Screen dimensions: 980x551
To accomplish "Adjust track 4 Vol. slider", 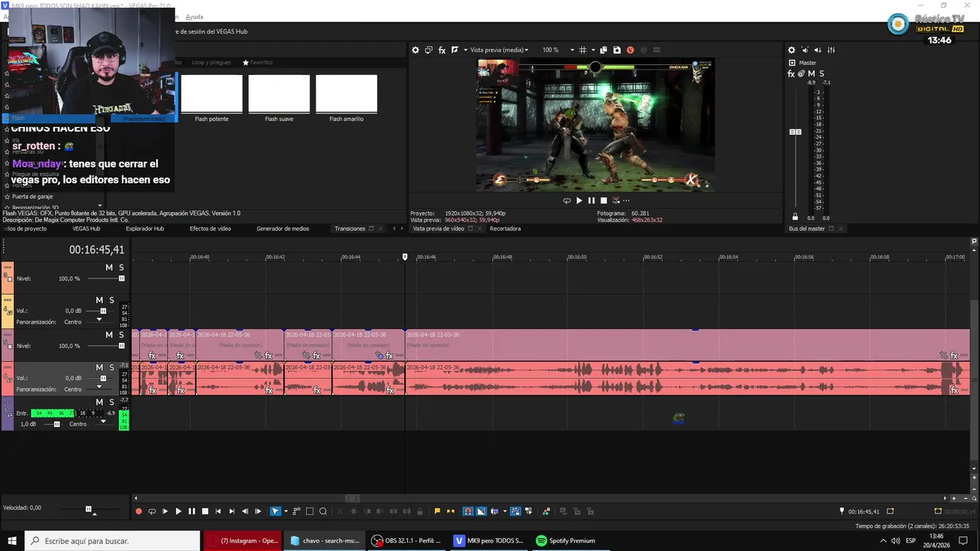I will 103,311.
